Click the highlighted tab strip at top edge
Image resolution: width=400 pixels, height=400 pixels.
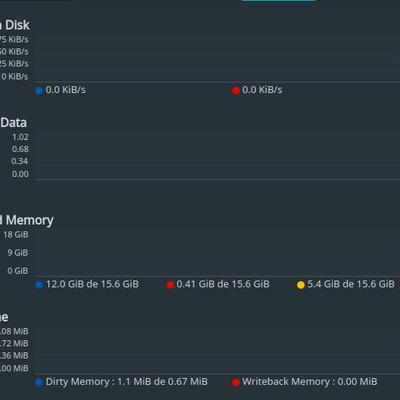click(x=278, y=1)
